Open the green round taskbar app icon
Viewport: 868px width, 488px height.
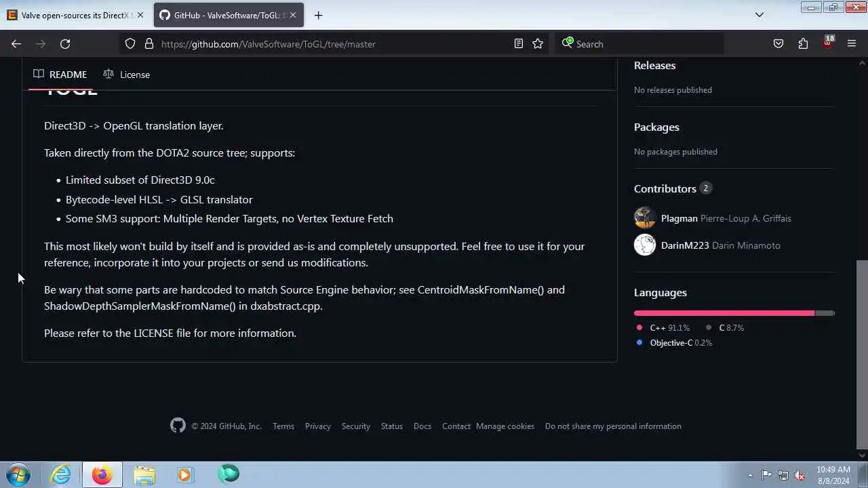click(x=229, y=474)
